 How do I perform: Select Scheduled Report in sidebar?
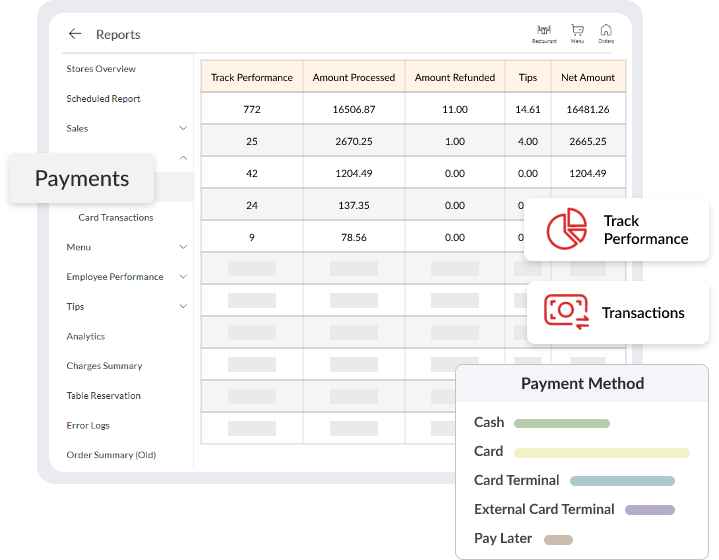(103, 99)
